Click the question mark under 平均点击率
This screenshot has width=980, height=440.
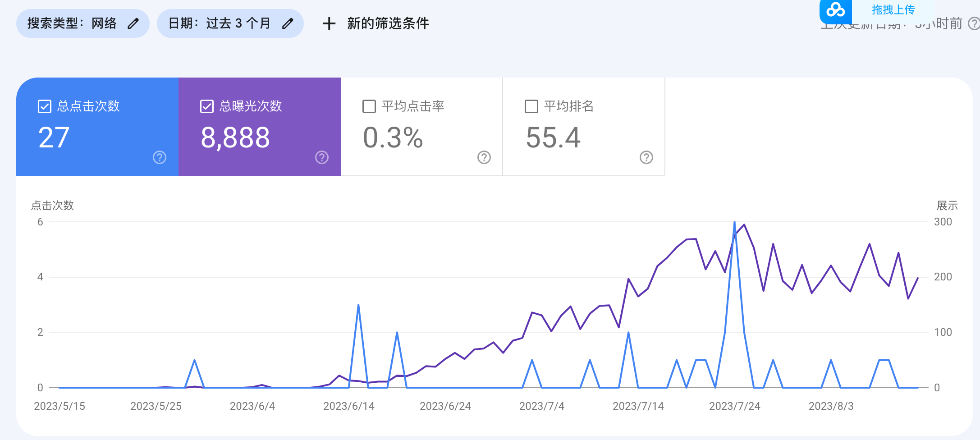click(x=483, y=158)
